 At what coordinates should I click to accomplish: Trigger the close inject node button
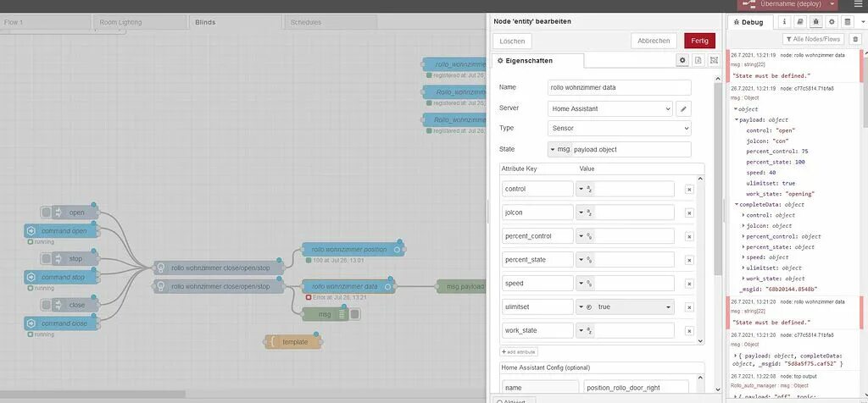(x=47, y=305)
